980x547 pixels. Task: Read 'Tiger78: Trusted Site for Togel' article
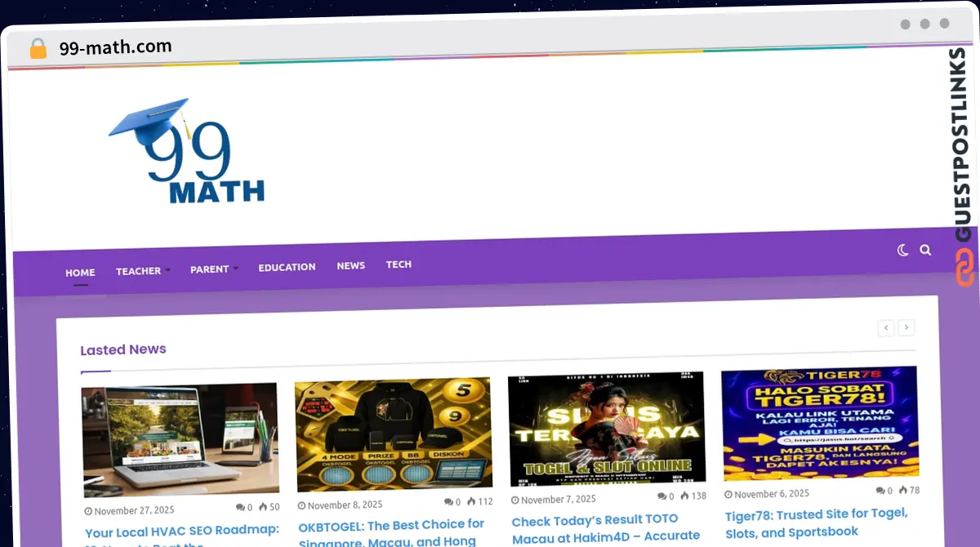pyautogui.click(x=817, y=523)
